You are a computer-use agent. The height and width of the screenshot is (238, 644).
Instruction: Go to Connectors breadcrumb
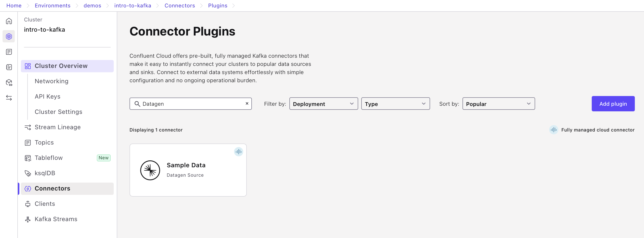coord(180,6)
